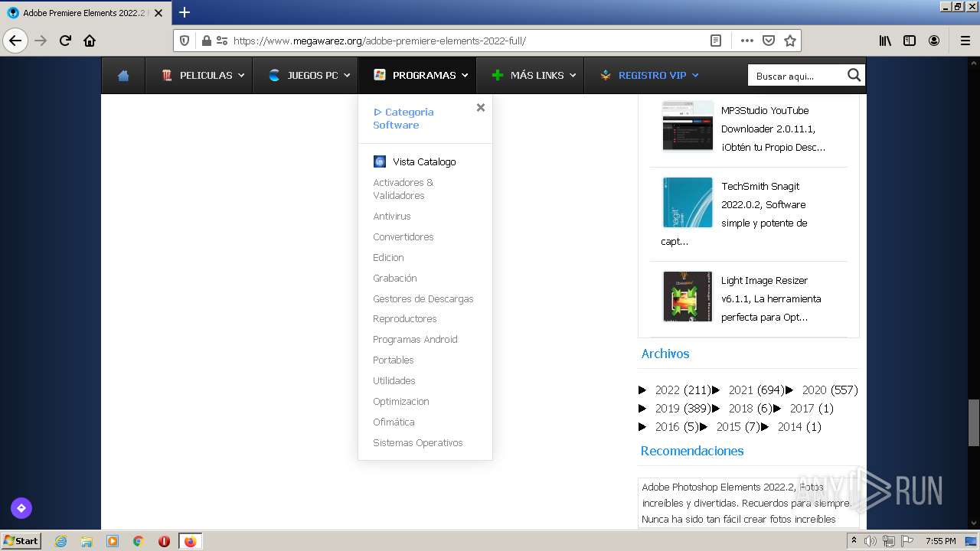Viewport: 980px width, 551px height.
Task: Open JUEGOS PC dropdown menu
Action: click(309, 75)
